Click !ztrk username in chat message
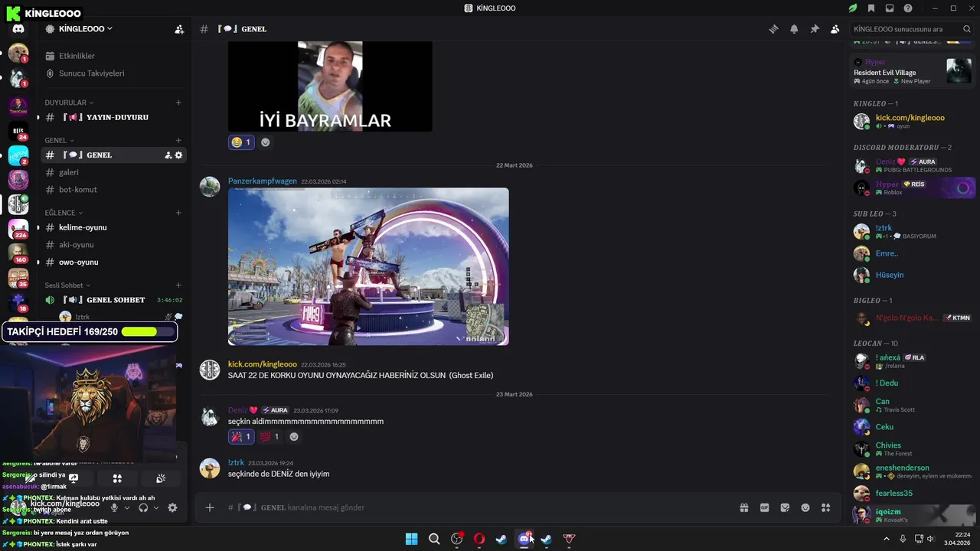Screen dimensions: 980x551 (x=236, y=463)
